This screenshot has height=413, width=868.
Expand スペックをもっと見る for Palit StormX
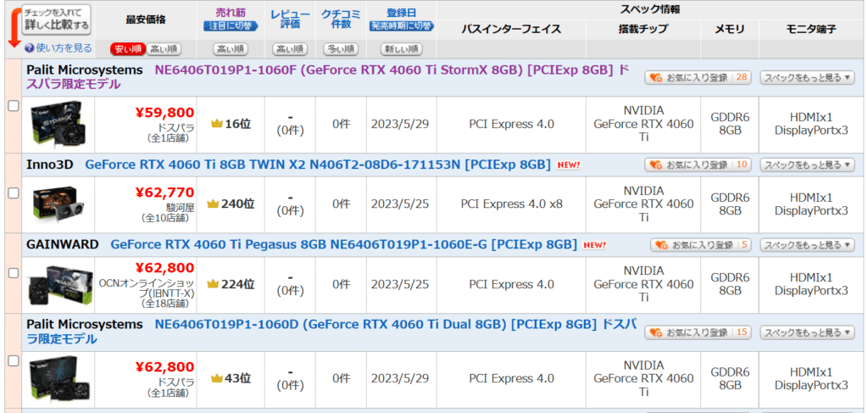[x=808, y=77]
